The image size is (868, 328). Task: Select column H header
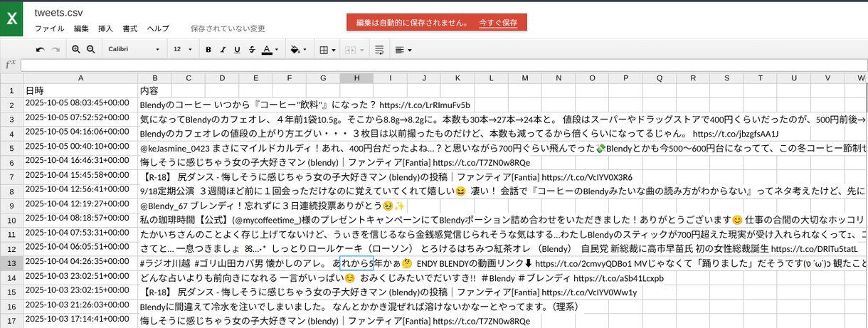pyautogui.click(x=356, y=78)
